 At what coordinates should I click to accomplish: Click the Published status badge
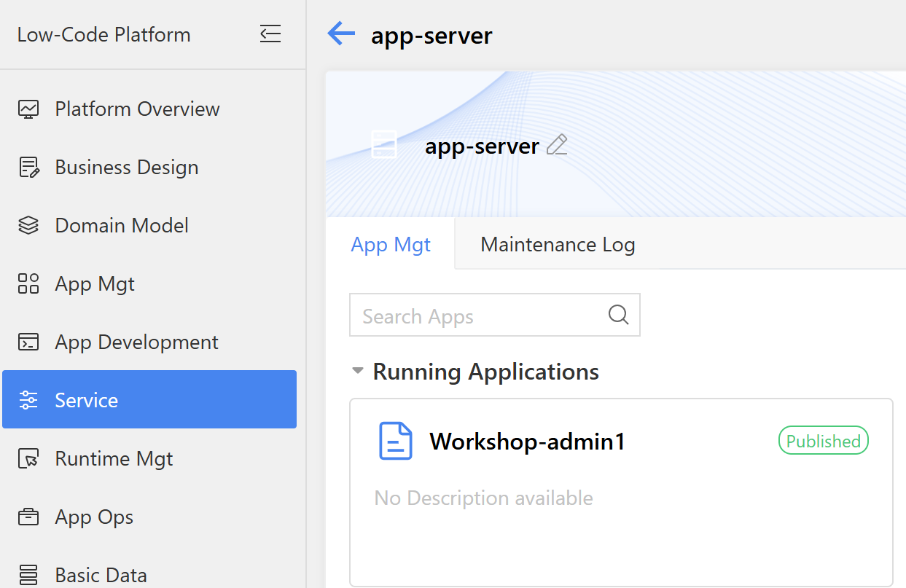tap(823, 441)
